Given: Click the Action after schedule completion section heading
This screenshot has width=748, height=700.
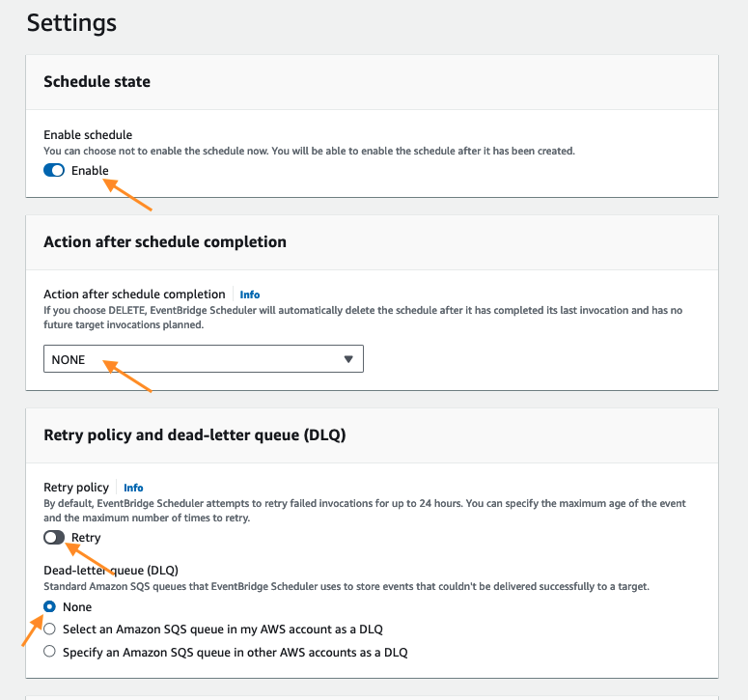Looking at the screenshot, I should coord(165,241).
